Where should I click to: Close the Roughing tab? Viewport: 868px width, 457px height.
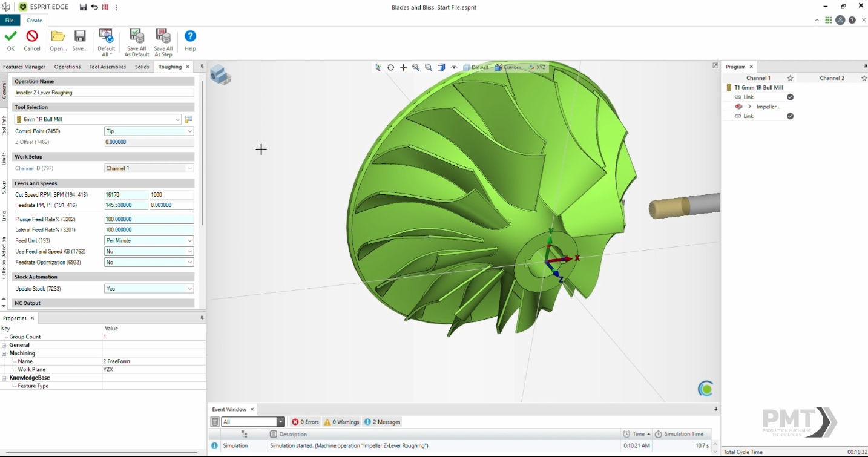(x=188, y=67)
